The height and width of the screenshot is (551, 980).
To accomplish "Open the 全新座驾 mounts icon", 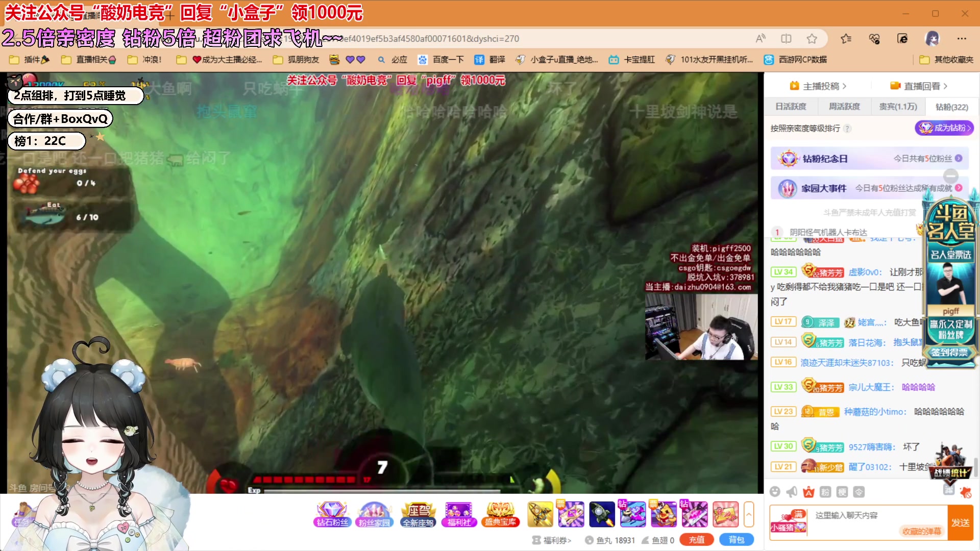I will [418, 514].
